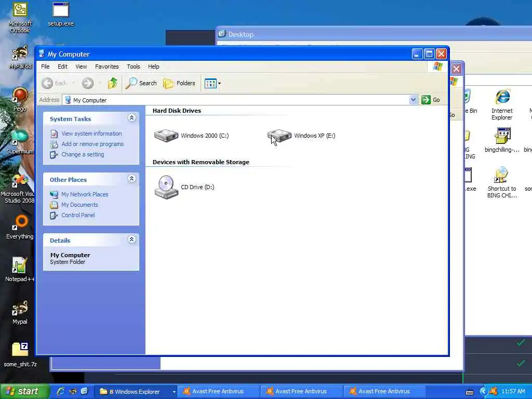Select Shortcut to BING CHI... icon
This screenshot has height=399, width=532.
pos(502,182)
